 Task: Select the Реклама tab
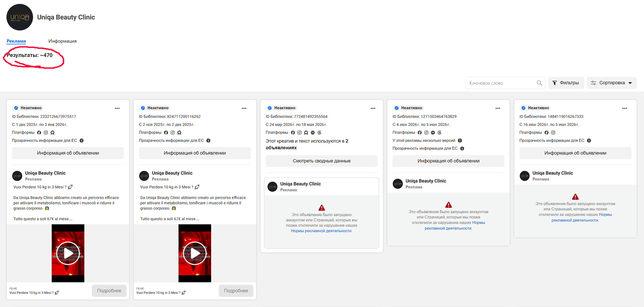16,41
